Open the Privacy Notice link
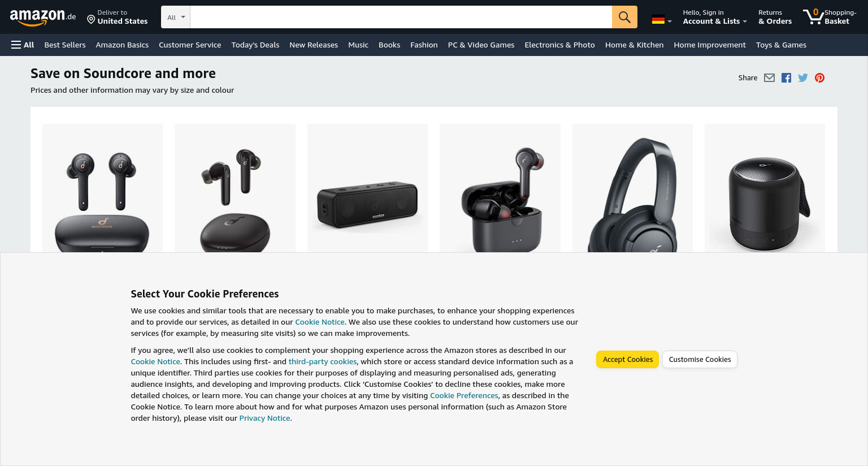The image size is (868, 466). (264, 418)
